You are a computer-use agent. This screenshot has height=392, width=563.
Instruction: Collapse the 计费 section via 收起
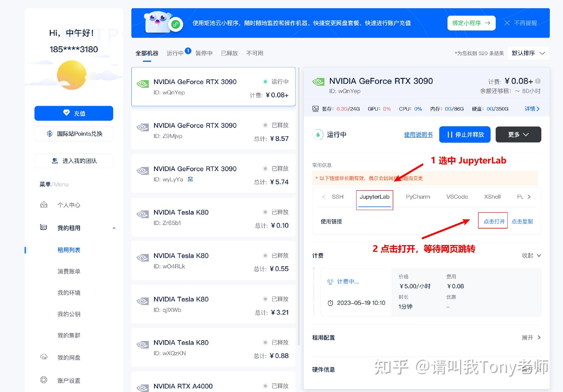tap(531, 255)
